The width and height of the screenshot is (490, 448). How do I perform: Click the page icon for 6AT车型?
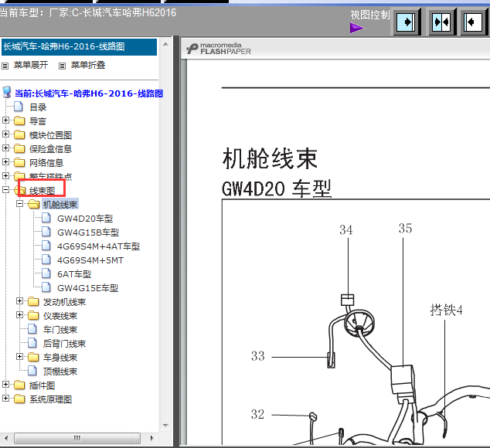(46, 273)
